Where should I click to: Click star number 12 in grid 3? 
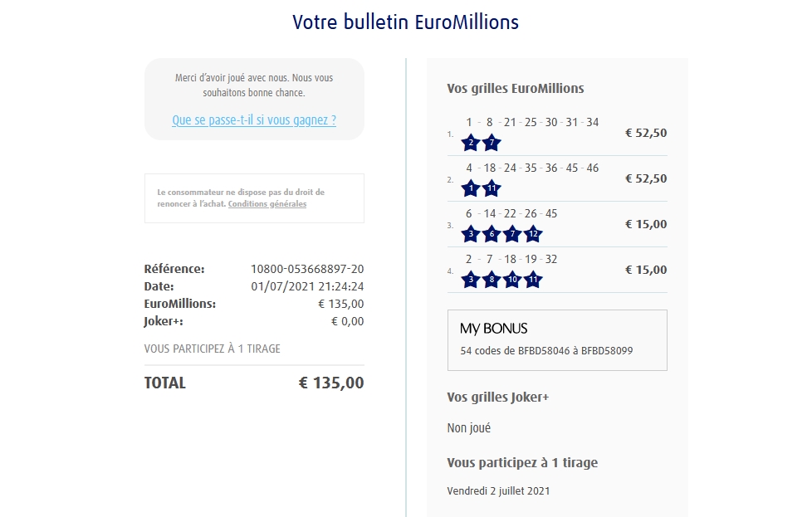click(x=533, y=234)
